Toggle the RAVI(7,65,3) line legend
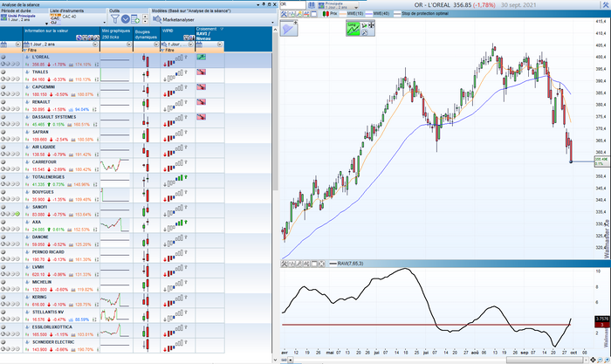Viewport: 611px width, 364px height. tap(346, 264)
